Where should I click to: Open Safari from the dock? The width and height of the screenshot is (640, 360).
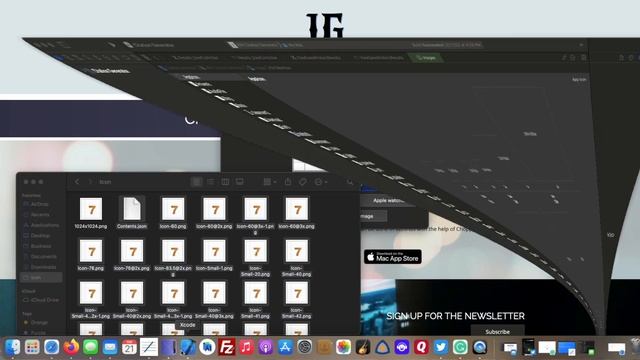tap(51, 347)
